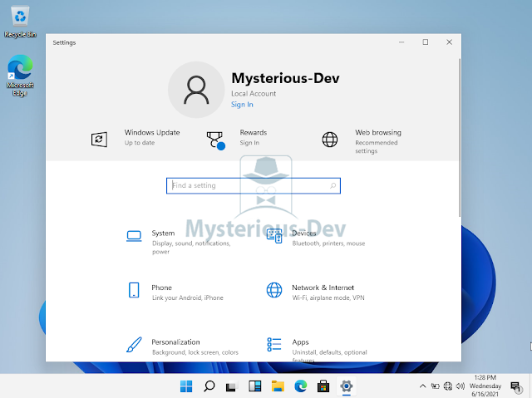Open the Start menu from the taskbar
532x398 pixels.
pos(186,386)
